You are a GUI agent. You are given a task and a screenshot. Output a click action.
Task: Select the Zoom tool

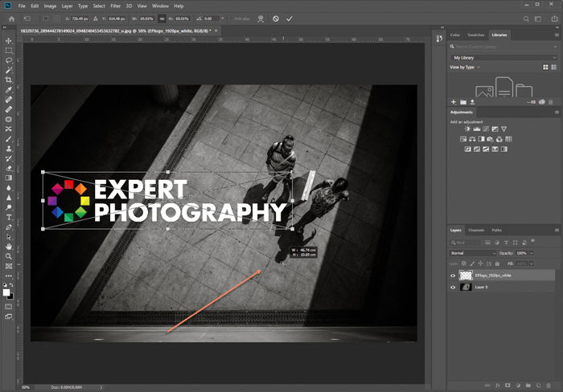pos(9,256)
